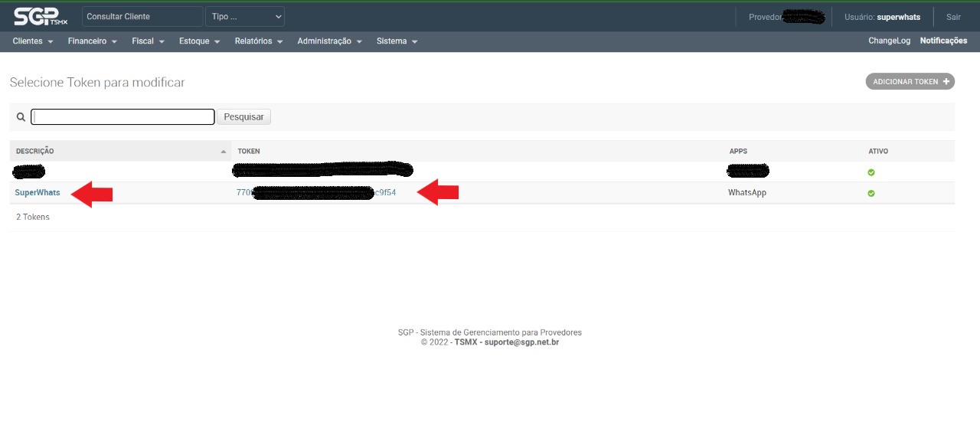980x448 pixels.
Task: Open the Fiscal menu
Action: pos(148,41)
